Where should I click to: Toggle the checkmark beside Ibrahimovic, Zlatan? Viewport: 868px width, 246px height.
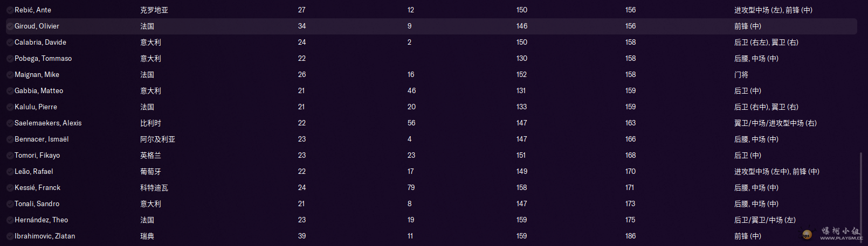click(10, 236)
